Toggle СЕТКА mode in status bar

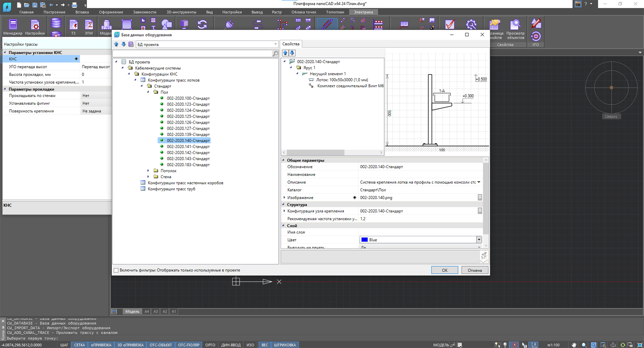pos(79,345)
